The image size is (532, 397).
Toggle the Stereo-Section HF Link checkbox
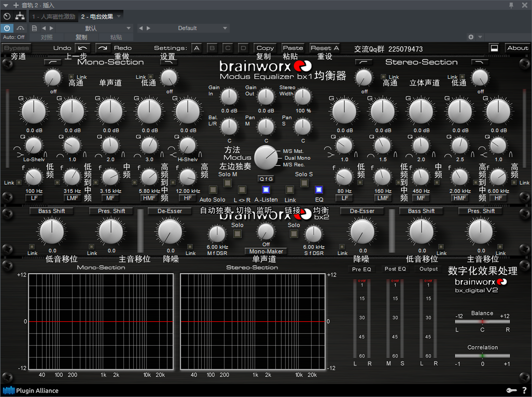point(513,183)
